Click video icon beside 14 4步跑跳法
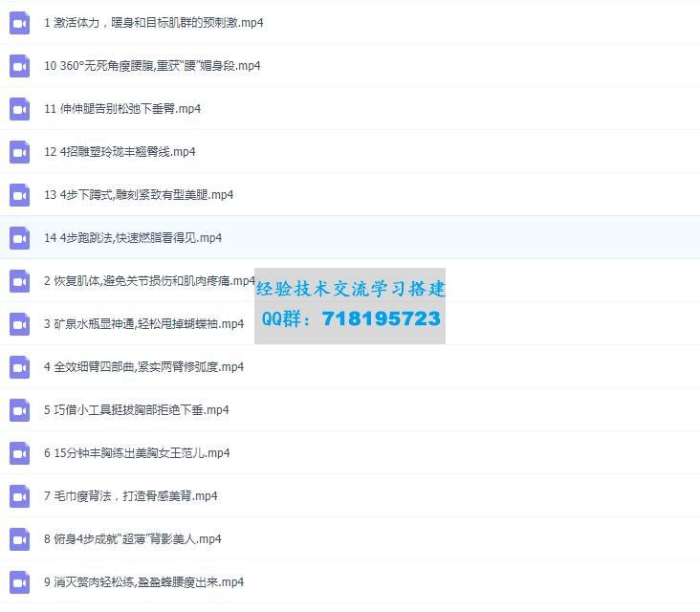The image size is (700, 612). click(20, 238)
